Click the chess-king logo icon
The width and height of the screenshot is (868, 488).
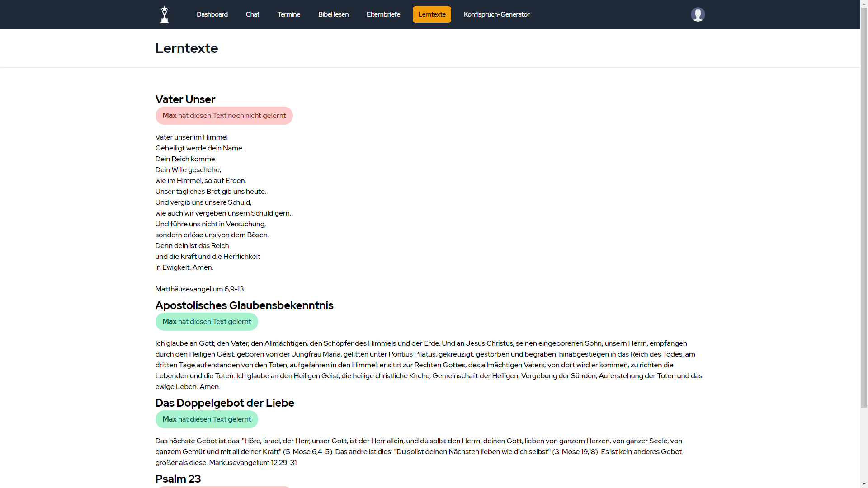tap(165, 14)
